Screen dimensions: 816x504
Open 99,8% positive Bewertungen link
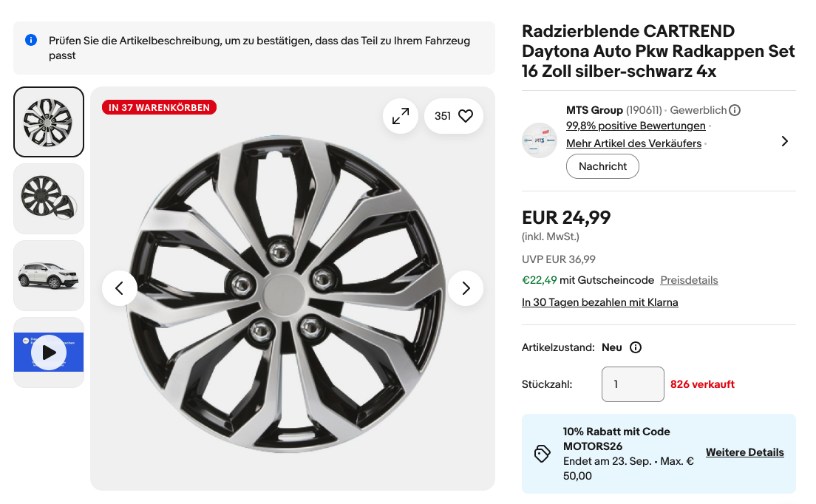click(636, 126)
